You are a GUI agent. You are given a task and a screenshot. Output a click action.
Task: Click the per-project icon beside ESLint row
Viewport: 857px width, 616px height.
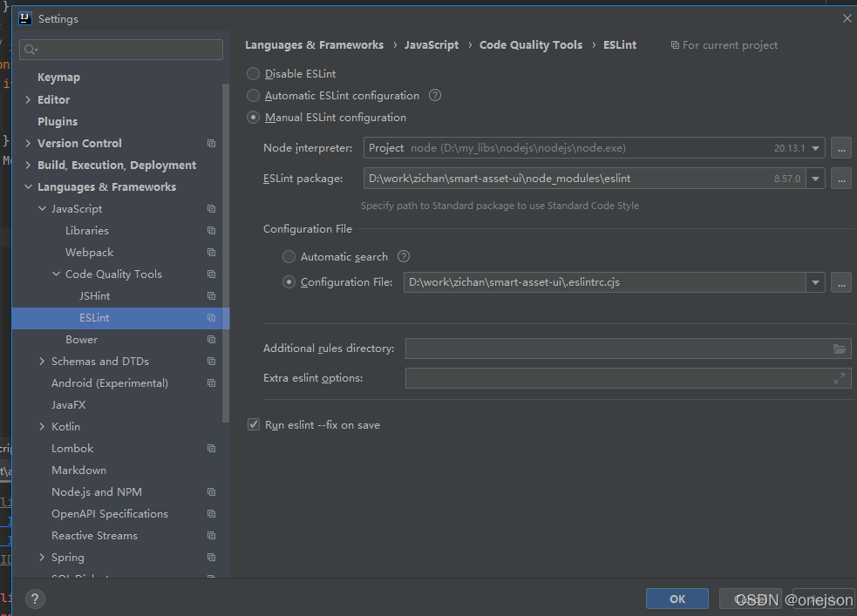pos(212,318)
